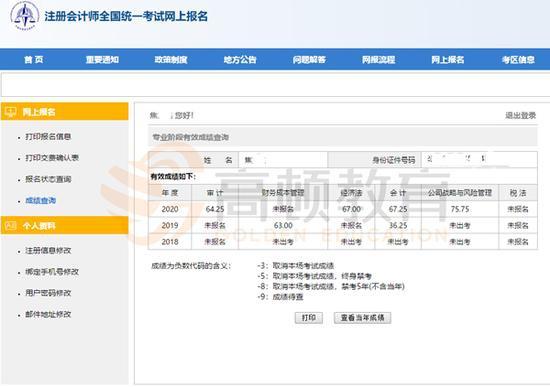Image resolution: width=550 pixels, height=387 pixels.
Task: Click the -5 终身禁考 explanation line
Action: coord(314,276)
